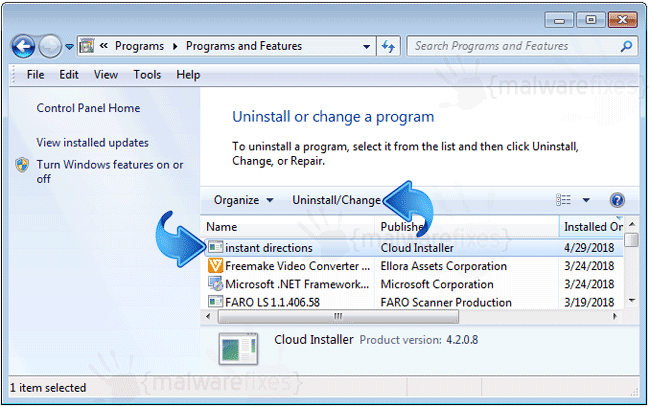Screen dimensions: 650x407
Task: Click the shield icon beside Windows features
Action: point(22,165)
